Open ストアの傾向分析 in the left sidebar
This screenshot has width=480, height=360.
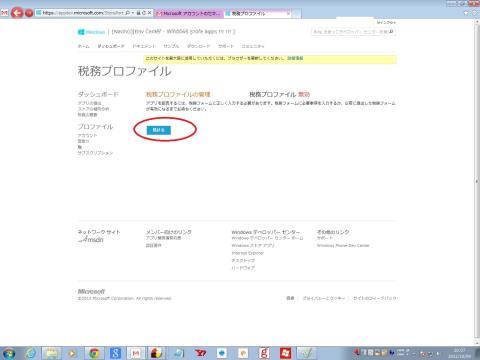pos(93,109)
